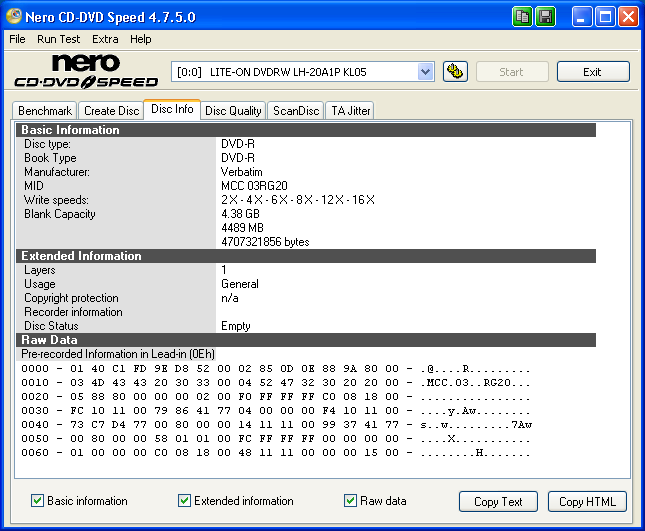Click the drive options icon beside drive selector
Screen dimensions: 645x531
click(x=454, y=72)
